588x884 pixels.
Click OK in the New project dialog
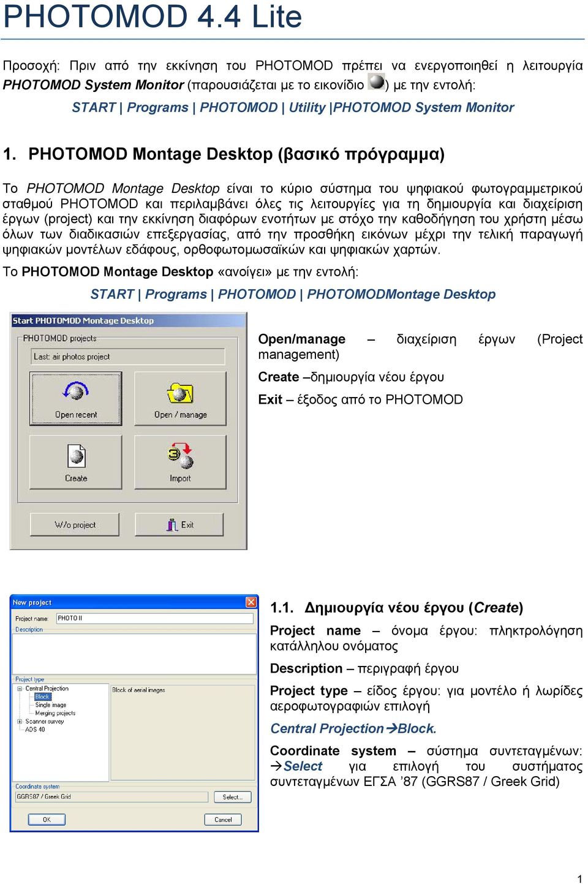[x=47, y=819]
